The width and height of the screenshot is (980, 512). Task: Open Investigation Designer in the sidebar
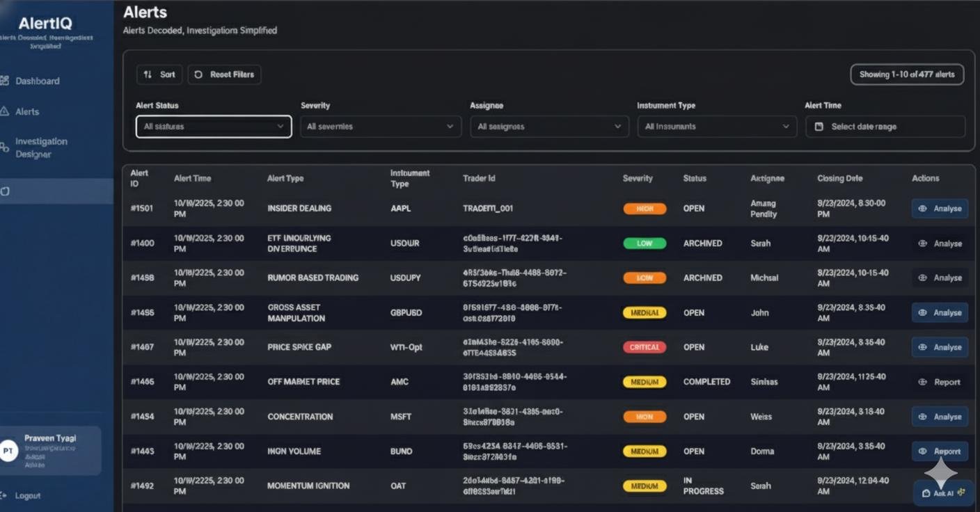[x=41, y=147]
